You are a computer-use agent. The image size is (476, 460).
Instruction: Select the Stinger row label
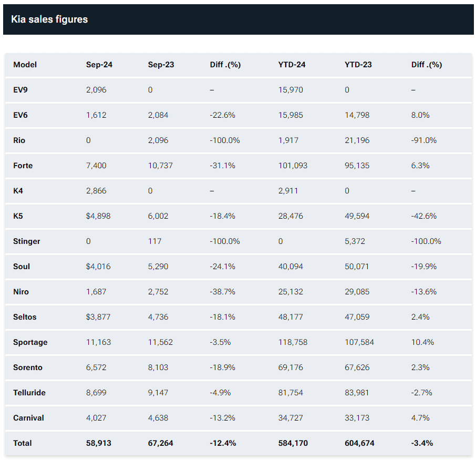(27, 241)
